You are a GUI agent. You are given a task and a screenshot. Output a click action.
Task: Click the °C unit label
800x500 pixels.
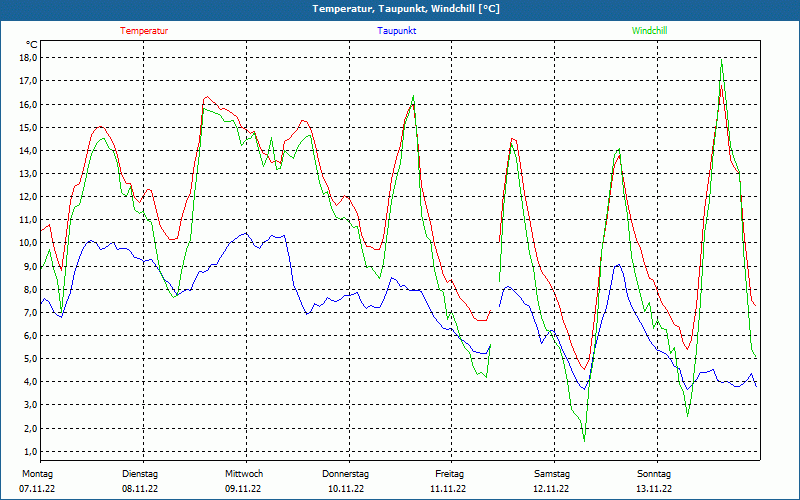pyautogui.click(x=32, y=44)
